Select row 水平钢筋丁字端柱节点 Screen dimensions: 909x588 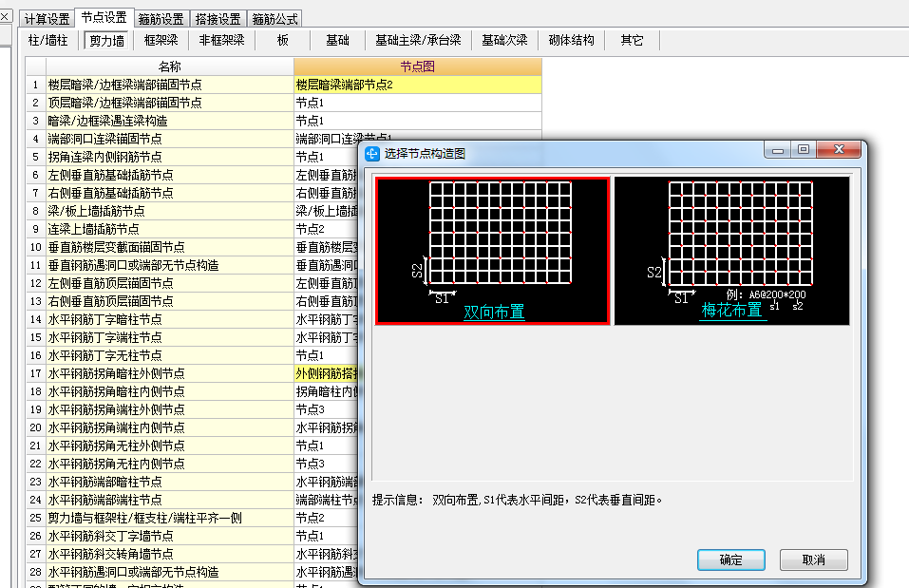click(169, 337)
